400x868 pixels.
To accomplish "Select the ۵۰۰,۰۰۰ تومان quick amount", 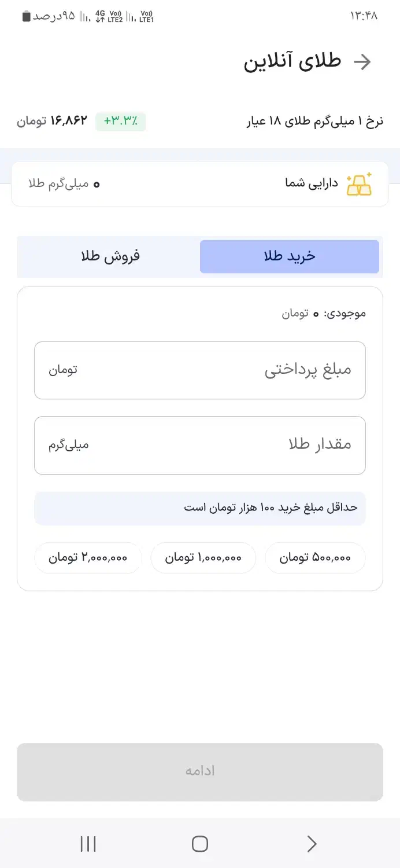I will click(x=315, y=558).
